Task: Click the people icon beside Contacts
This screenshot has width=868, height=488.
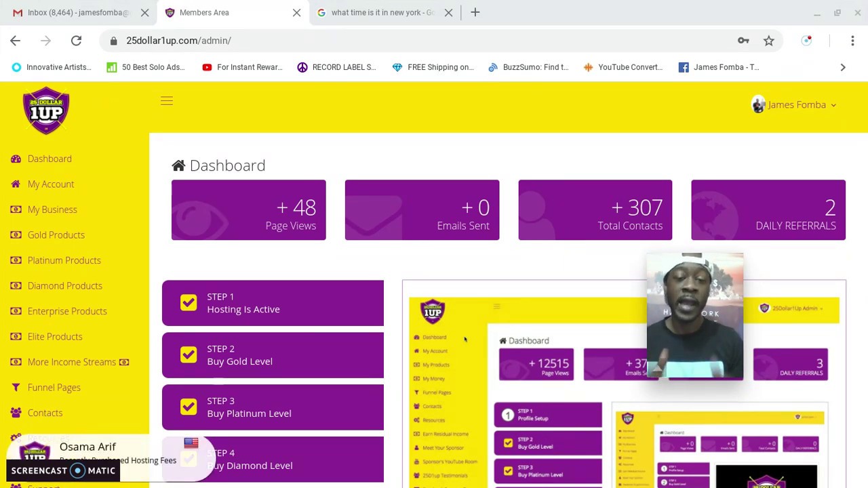Action: pyautogui.click(x=16, y=413)
